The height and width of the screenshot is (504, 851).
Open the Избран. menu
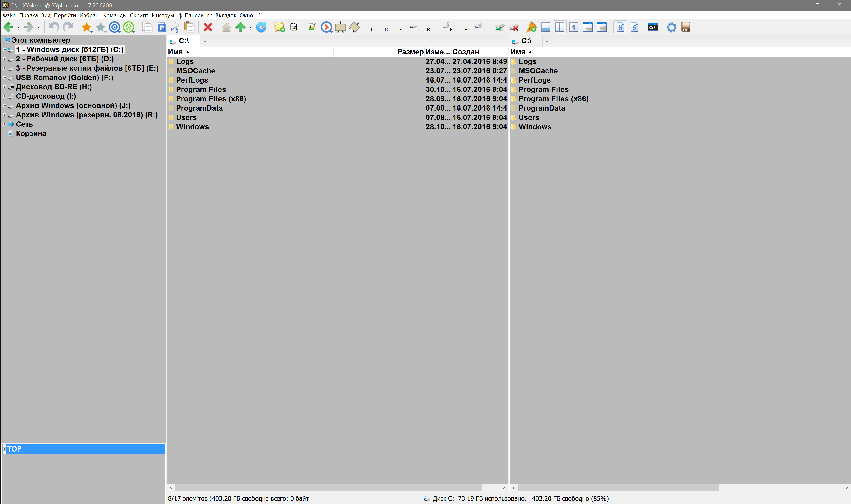[89, 15]
